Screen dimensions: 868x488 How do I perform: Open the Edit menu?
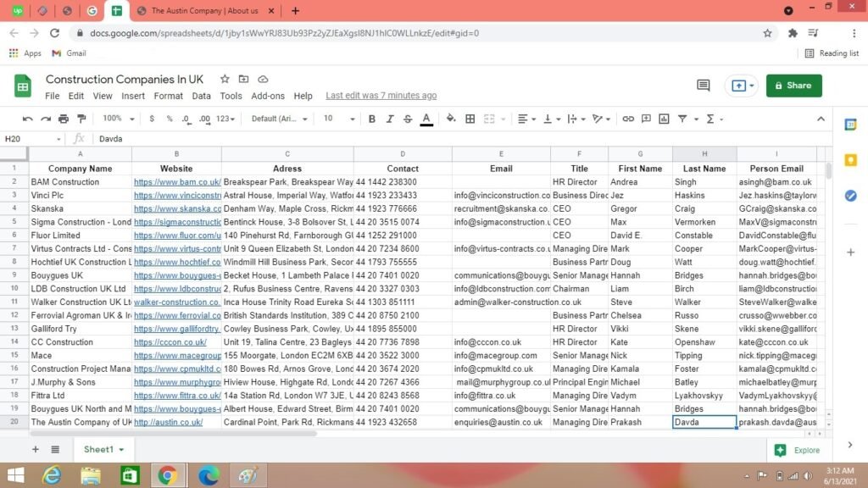[75, 96]
